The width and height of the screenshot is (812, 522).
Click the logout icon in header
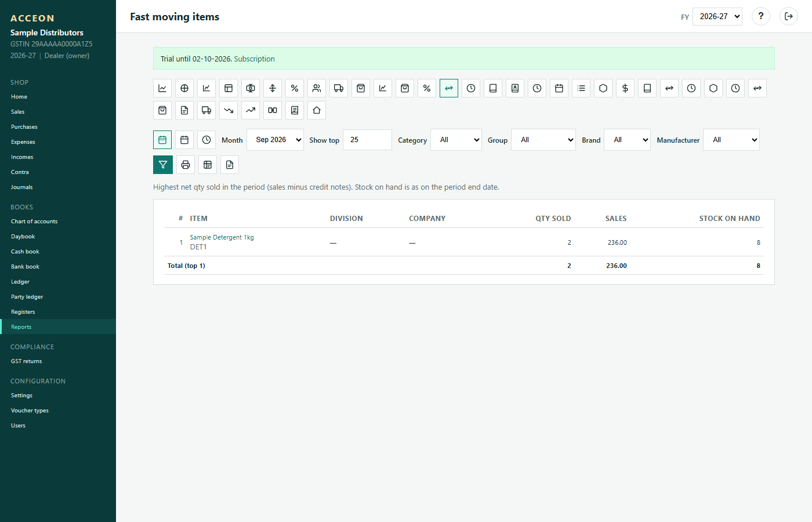(789, 16)
